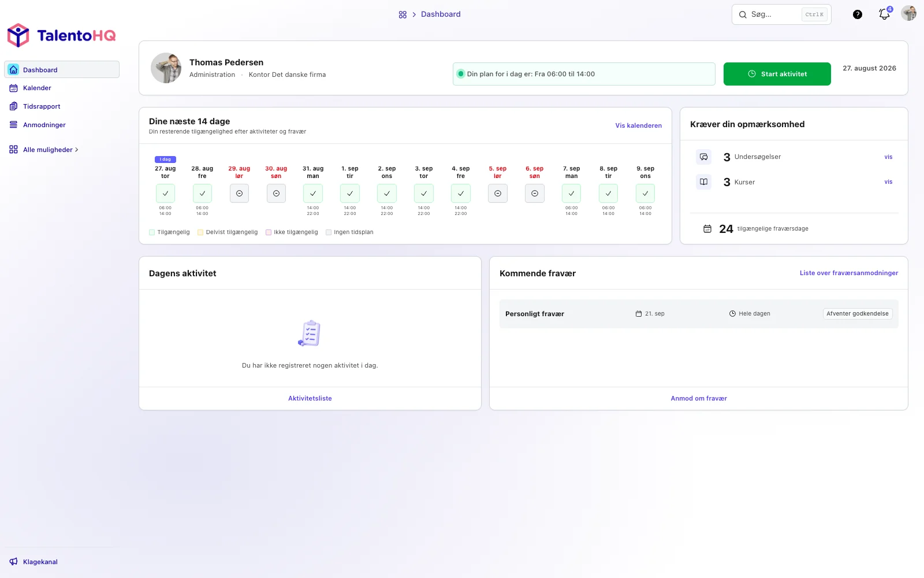Image resolution: width=924 pixels, height=578 pixels.
Task: Click the Undersøgelser chat icon
Action: 703,157
